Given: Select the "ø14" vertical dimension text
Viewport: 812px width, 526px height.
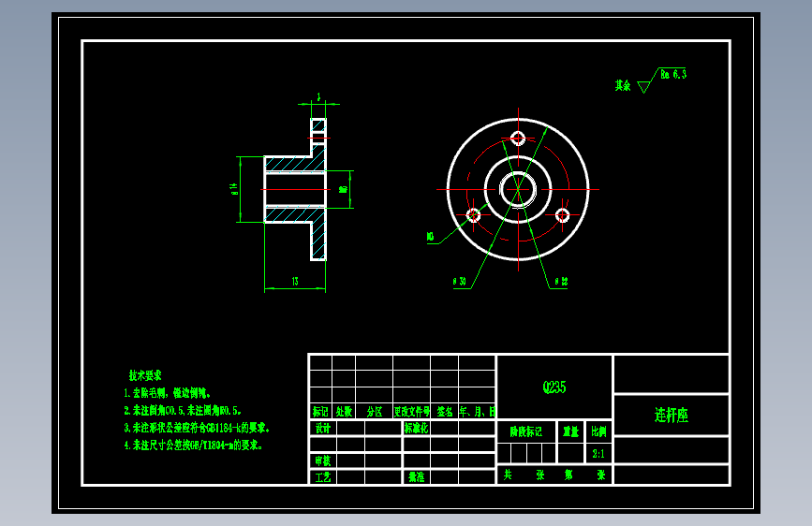Looking at the screenshot, I should tap(234, 189).
